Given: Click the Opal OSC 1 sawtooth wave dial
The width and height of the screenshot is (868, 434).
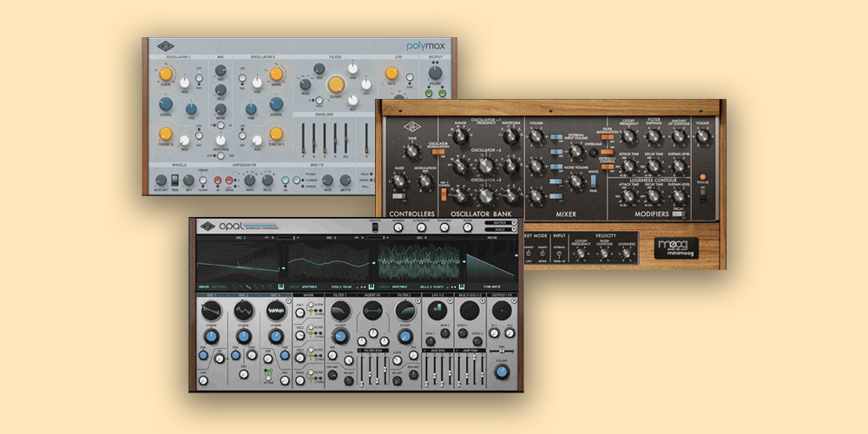Looking at the screenshot, I should (212, 311).
